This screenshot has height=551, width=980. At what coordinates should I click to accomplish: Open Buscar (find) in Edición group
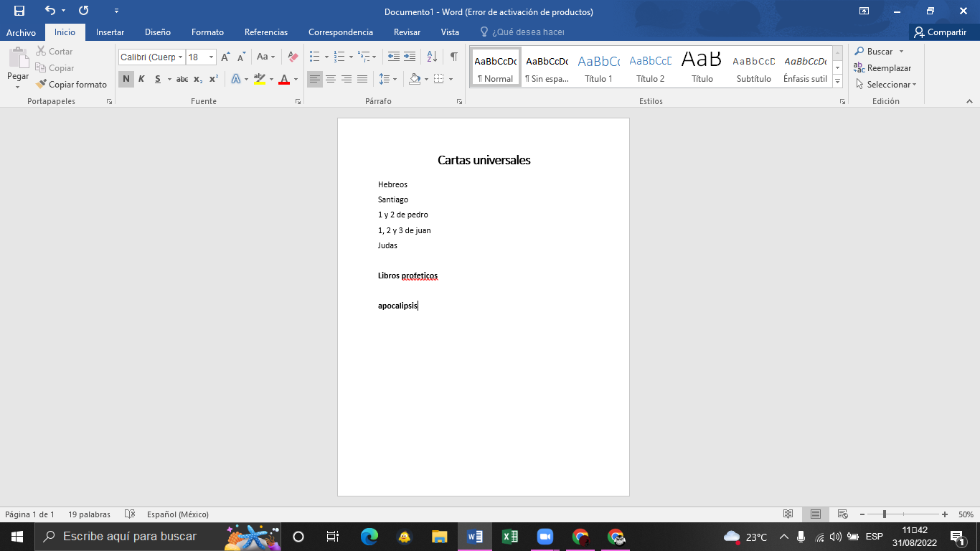pos(873,52)
